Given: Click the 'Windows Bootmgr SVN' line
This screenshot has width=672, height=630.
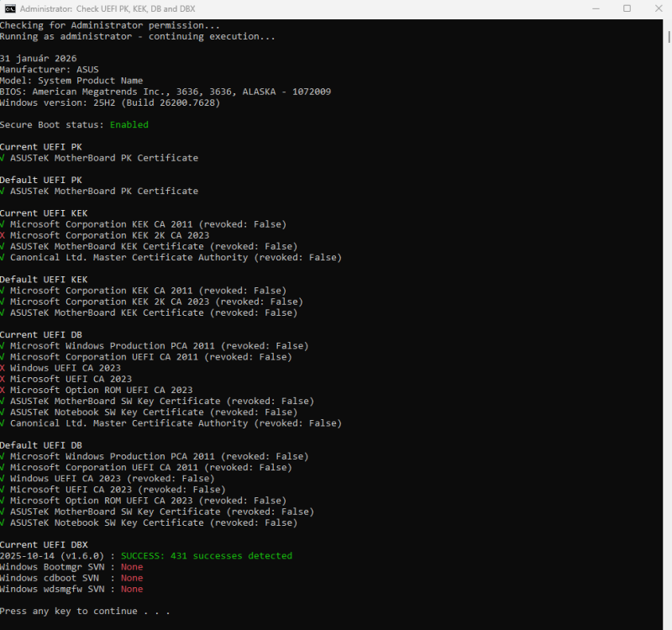Looking at the screenshot, I should 71,567.
